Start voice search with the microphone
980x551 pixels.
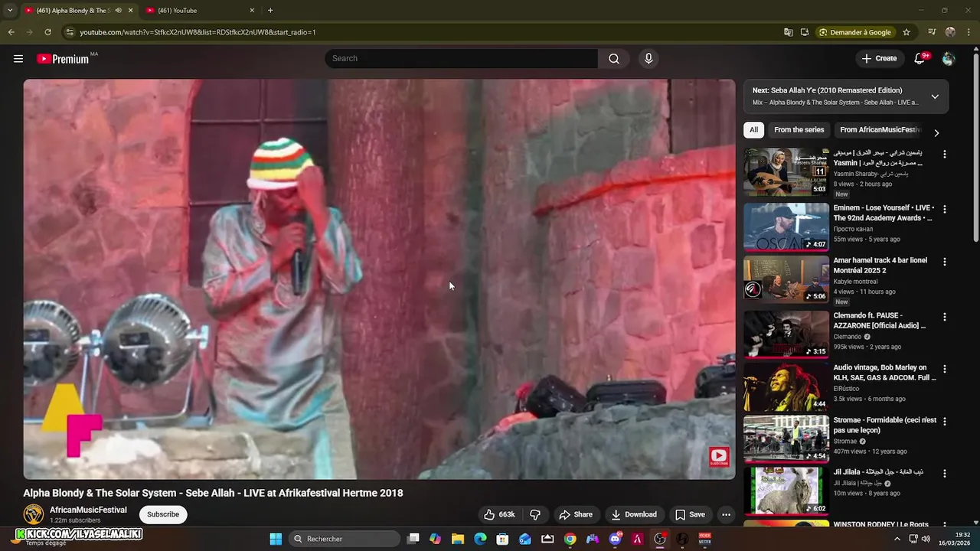point(648,59)
